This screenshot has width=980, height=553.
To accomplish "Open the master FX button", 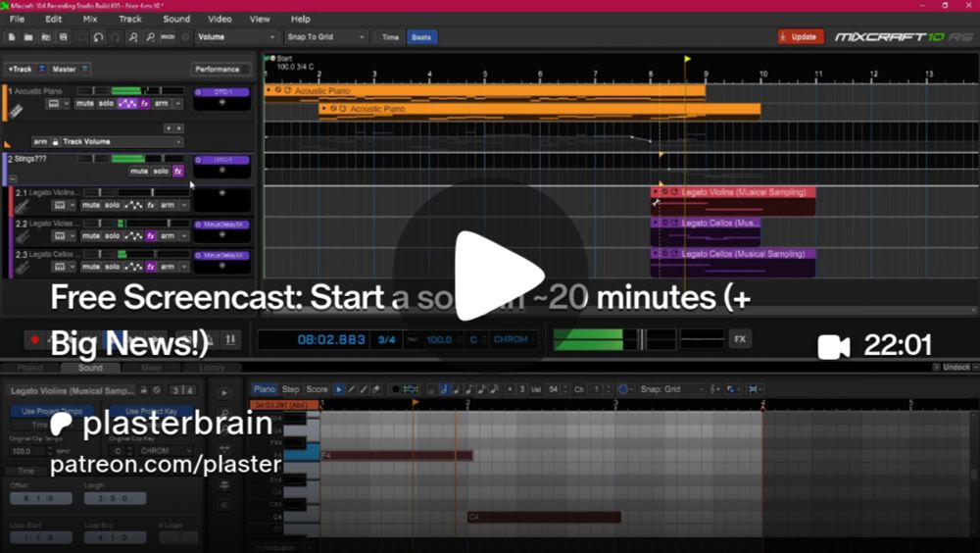I will click(740, 339).
